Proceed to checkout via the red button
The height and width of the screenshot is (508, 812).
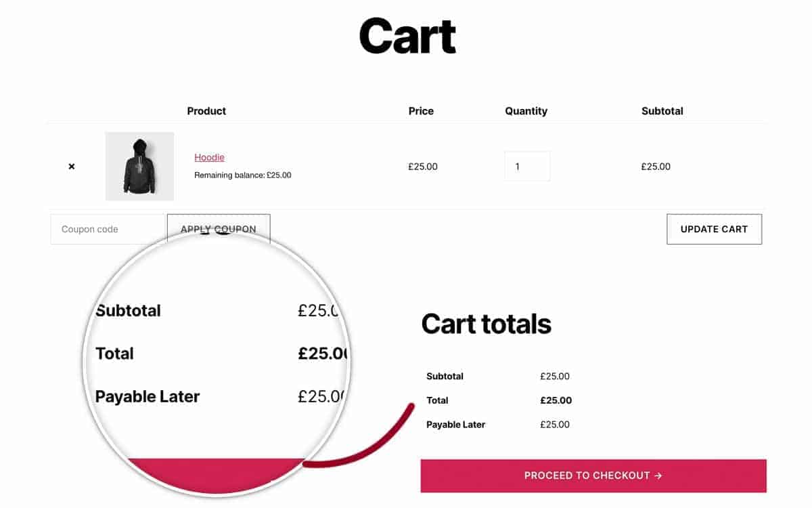pos(593,475)
